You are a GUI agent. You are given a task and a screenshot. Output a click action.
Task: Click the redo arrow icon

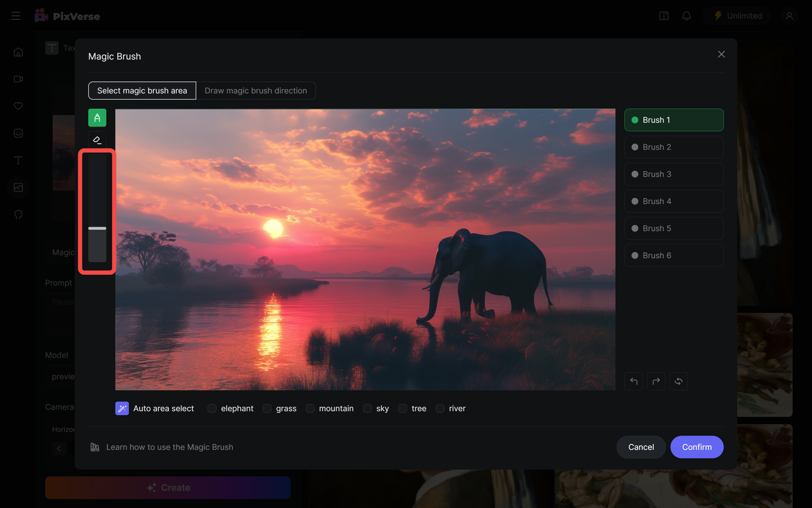[x=656, y=381]
